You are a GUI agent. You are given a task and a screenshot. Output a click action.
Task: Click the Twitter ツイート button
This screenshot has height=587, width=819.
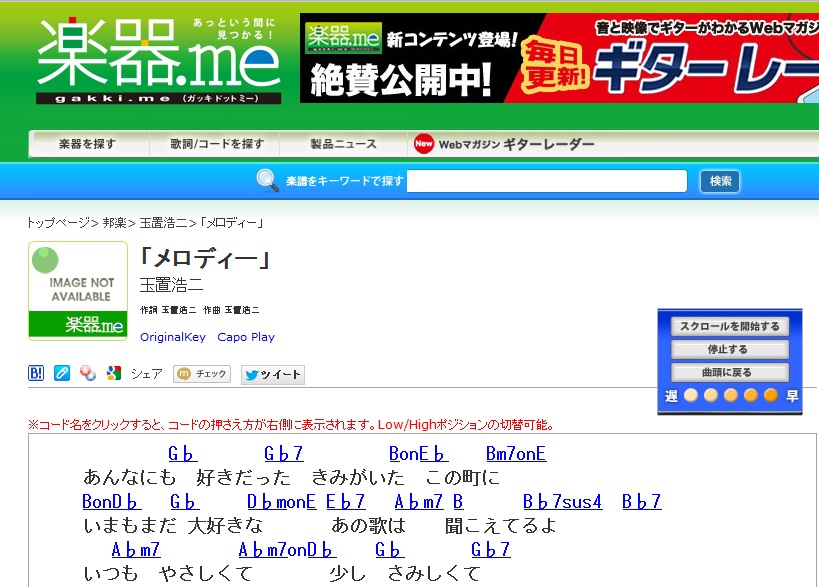272,375
